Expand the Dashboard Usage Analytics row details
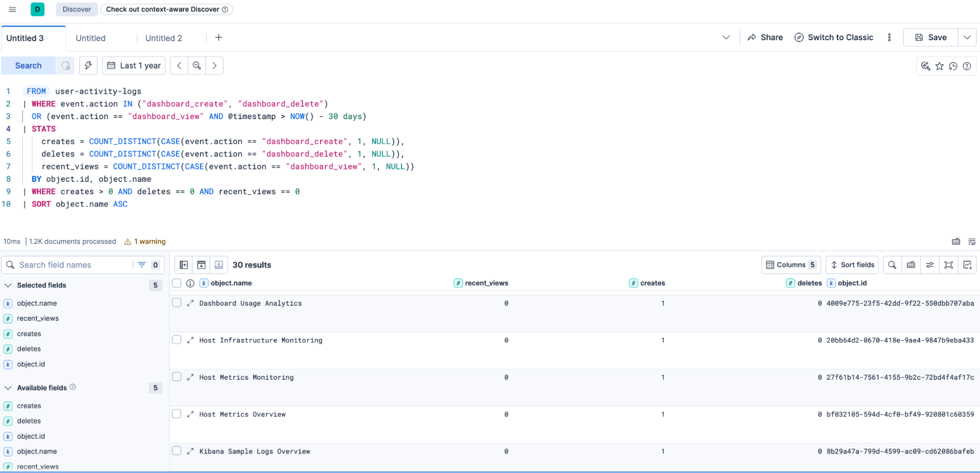Viewport: 980px width, 473px height. [190, 303]
